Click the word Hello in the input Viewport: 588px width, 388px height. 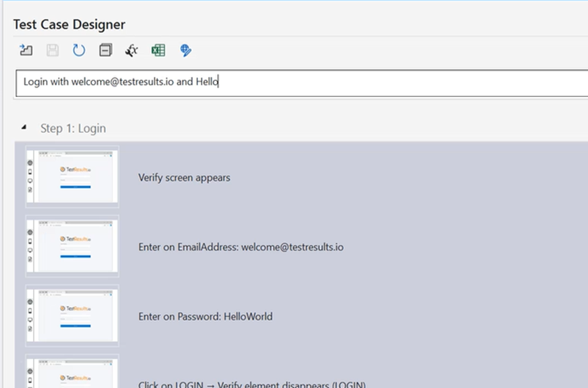[207, 82]
